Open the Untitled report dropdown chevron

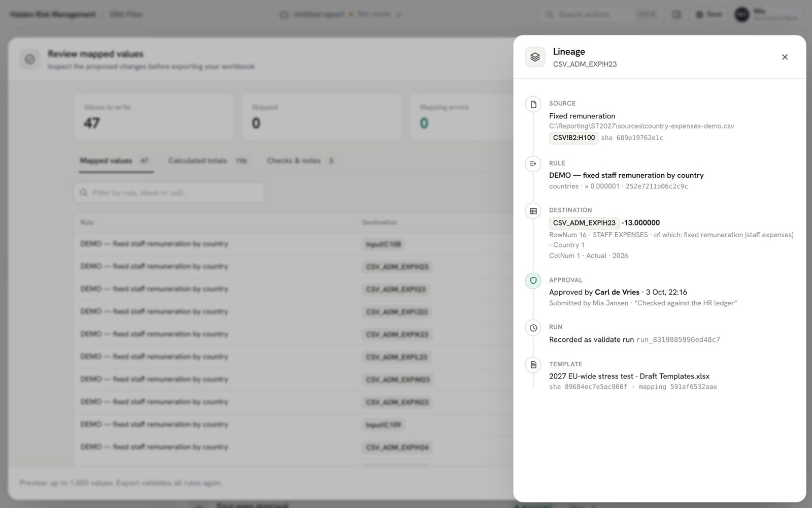pos(398,15)
